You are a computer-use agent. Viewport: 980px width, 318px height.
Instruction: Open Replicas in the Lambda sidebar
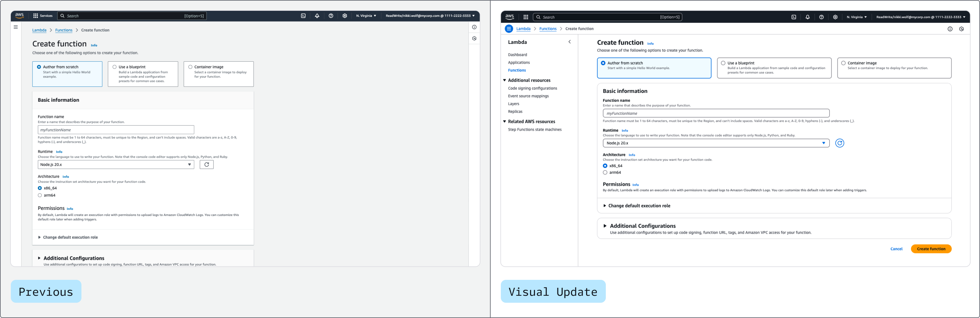coord(515,111)
